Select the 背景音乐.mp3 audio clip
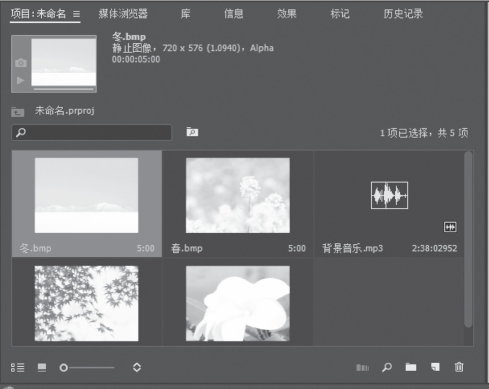The height and width of the screenshot is (389, 489). (x=389, y=204)
